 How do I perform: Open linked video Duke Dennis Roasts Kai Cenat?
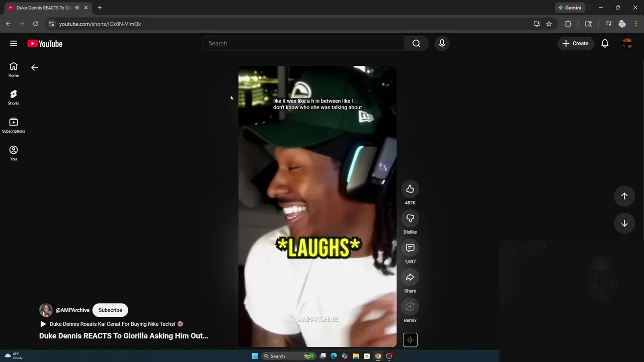click(112, 324)
